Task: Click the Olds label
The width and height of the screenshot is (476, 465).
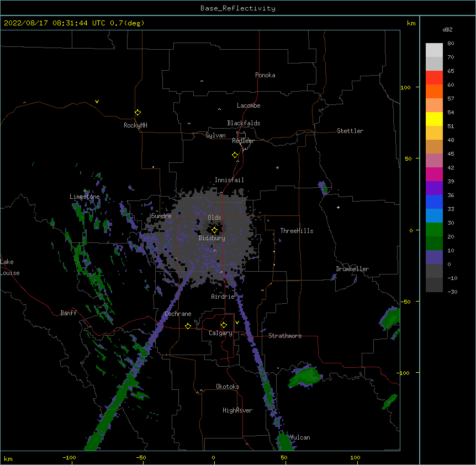Action: point(214,218)
